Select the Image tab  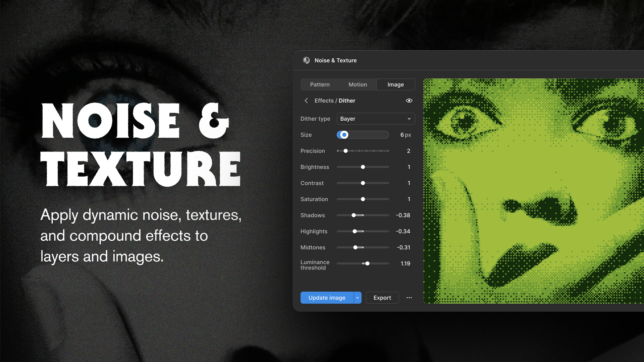395,84
